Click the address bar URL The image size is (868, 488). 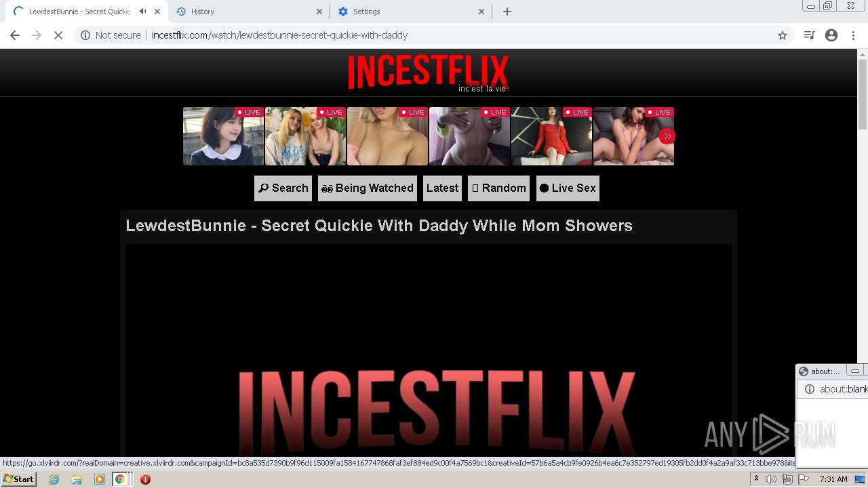pyautogui.click(x=279, y=35)
